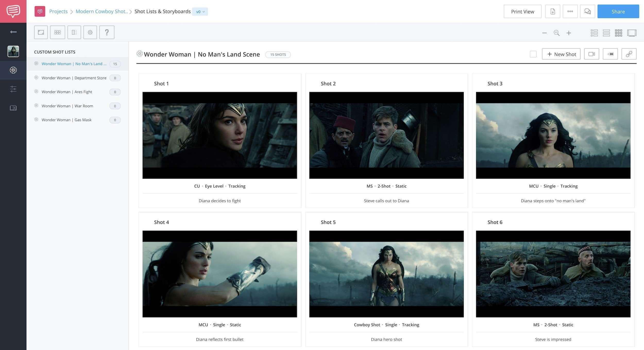The width and height of the screenshot is (644, 350).
Task: Click the Share button
Action: 618,12
